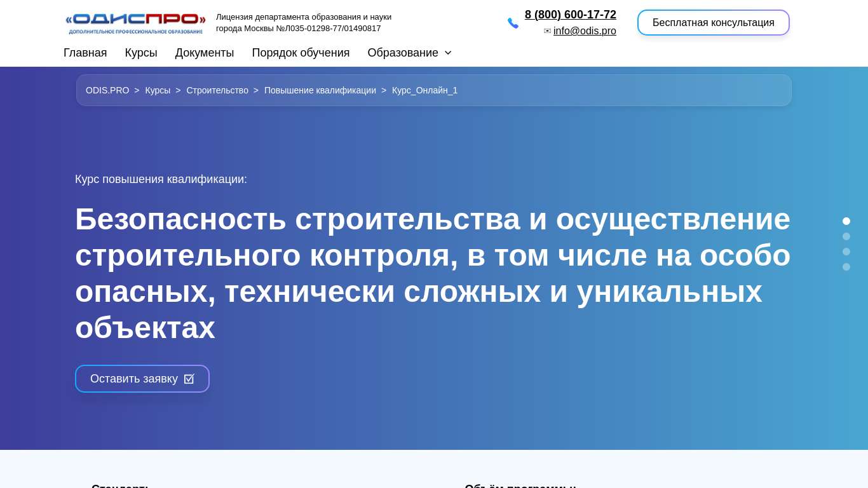Click the checkmark icon in Оставить заявку
868x488 pixels.
tap(189, 379)
